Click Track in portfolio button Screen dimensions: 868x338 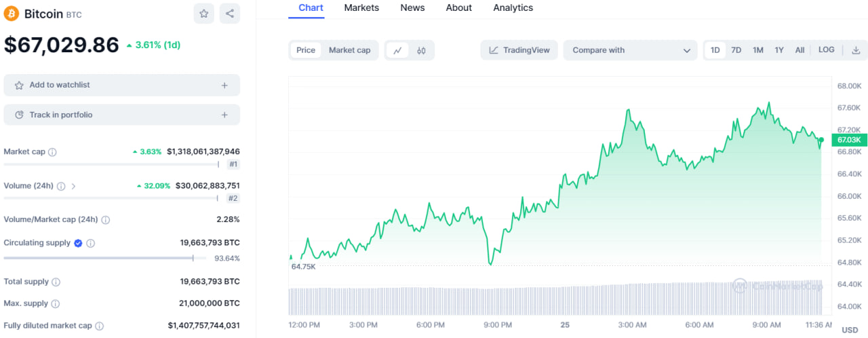[122, 115]
